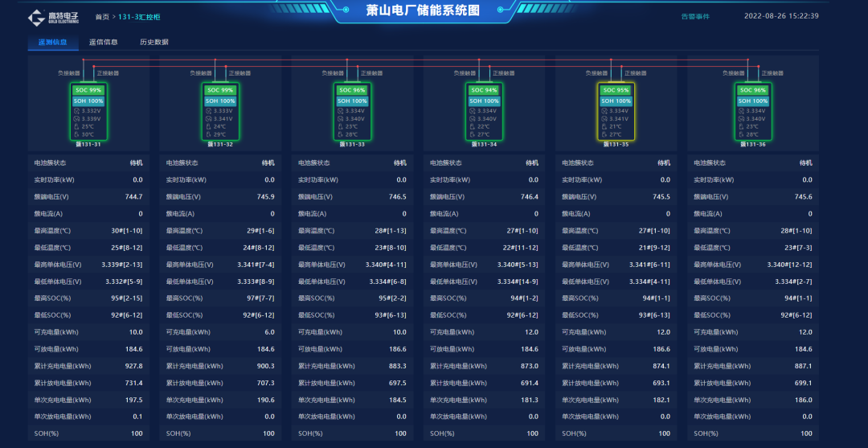Click the 131-3汇控柜 breadcrumb item
The width and height of the screenshot is (868, 448).
tap(139, 17)
